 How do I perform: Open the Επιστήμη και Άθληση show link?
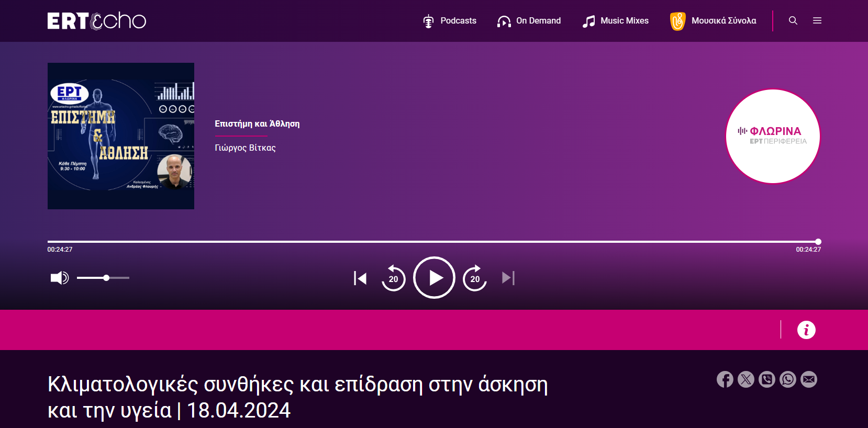[257, 124]
